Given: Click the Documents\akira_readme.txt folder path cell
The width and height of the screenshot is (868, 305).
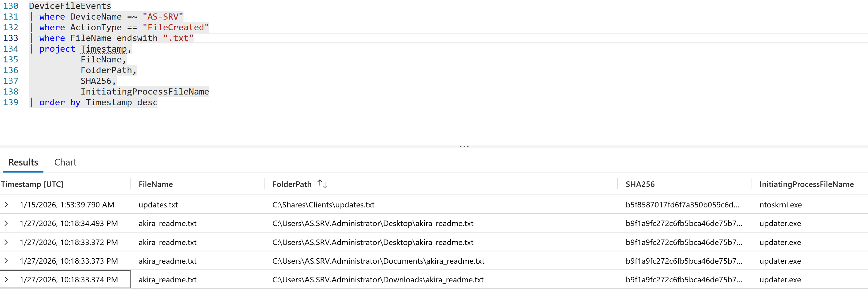Looking at the screenshot, I should point(378,261).
